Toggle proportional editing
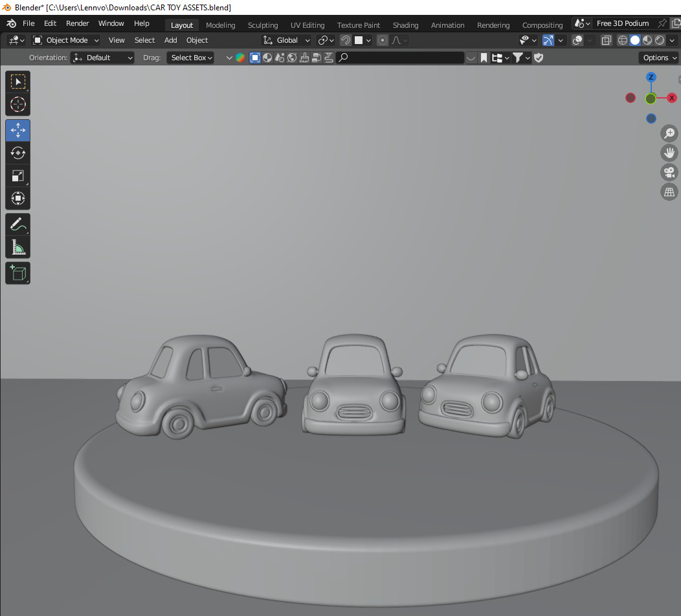Image resolution: width=681 pixels, height=616 pixels. click(382, 40)
